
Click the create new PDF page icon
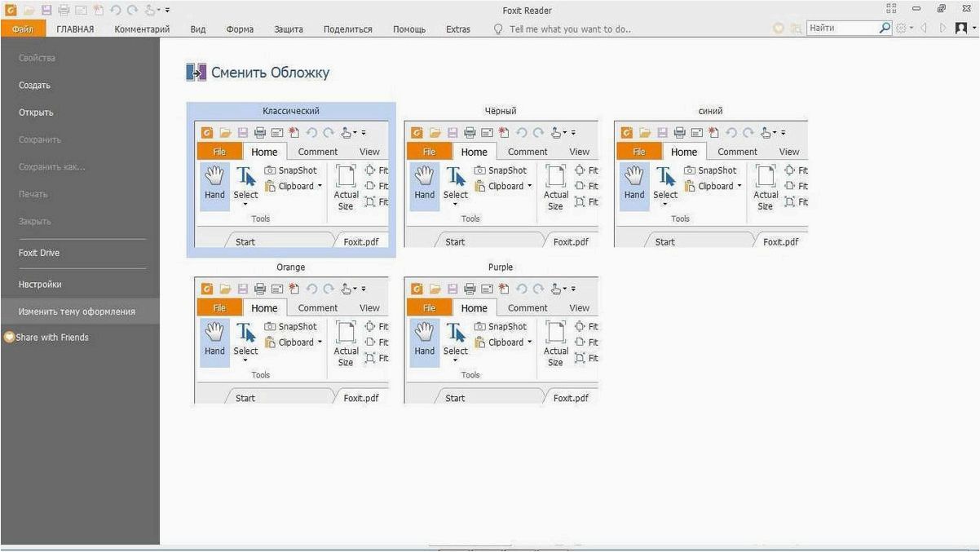(x=98, y=11)
